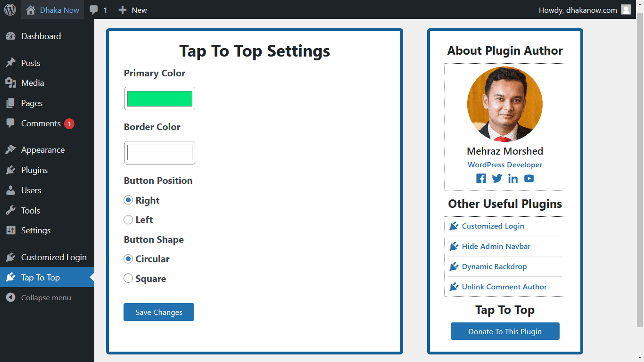Click the WordPress Developer link
This screenshot has height=362, width=644.
point(505,165)
